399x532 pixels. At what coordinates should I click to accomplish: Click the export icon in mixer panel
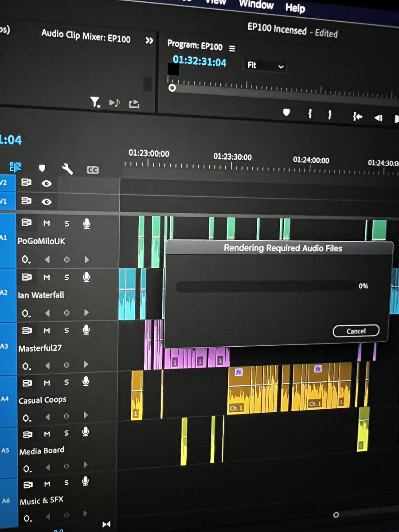point(134,104)
